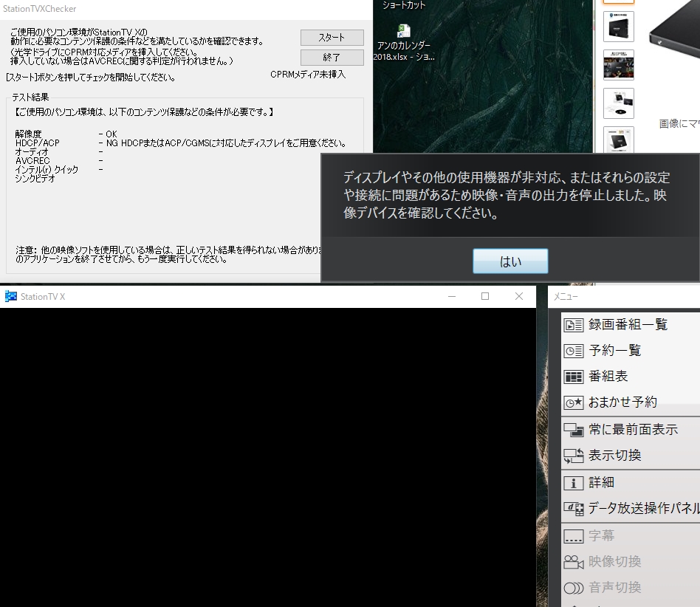This screenshot has width=700, height=607.
Task: Close the StationTV X window
Action: [x=519, y=296]
